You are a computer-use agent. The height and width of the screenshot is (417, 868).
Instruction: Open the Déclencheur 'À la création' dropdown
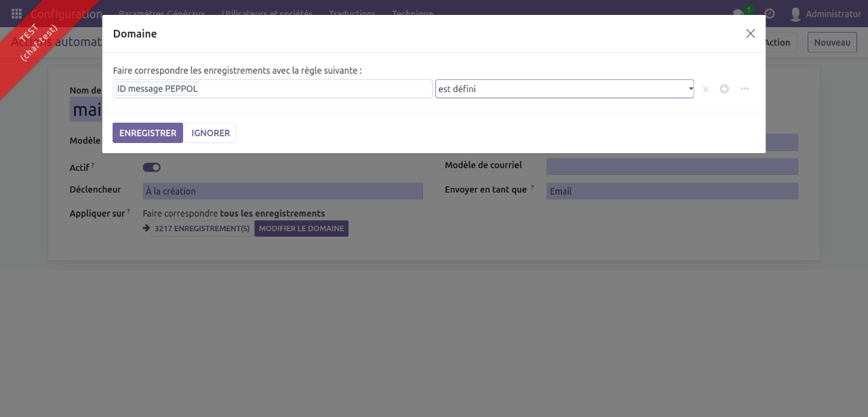pyautogui.click(x=283, y=191)
